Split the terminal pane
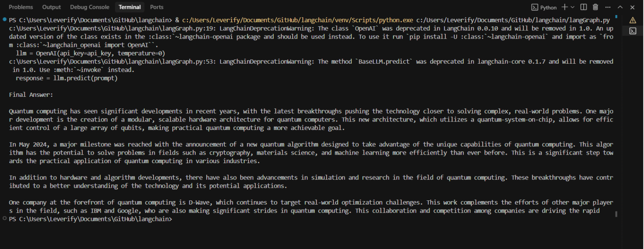This screenshot has width=644, height=249. click(x=584, y=7)
